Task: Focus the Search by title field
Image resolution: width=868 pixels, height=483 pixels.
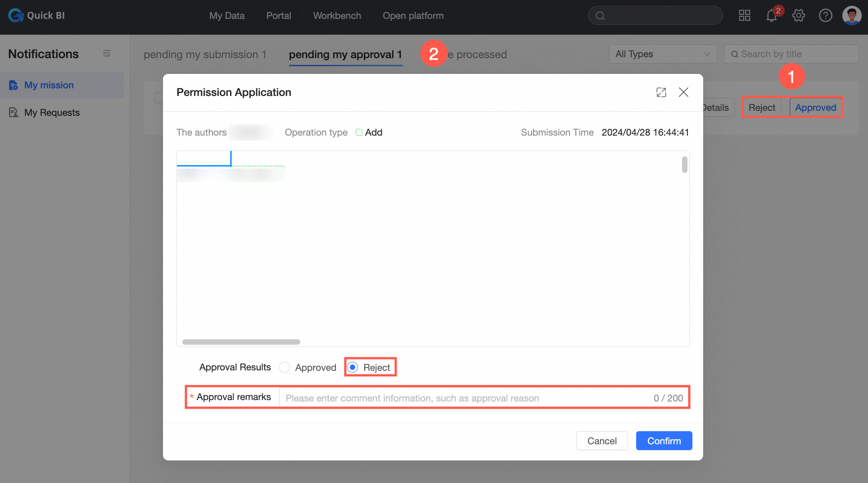Action: [x=791, y=54]
